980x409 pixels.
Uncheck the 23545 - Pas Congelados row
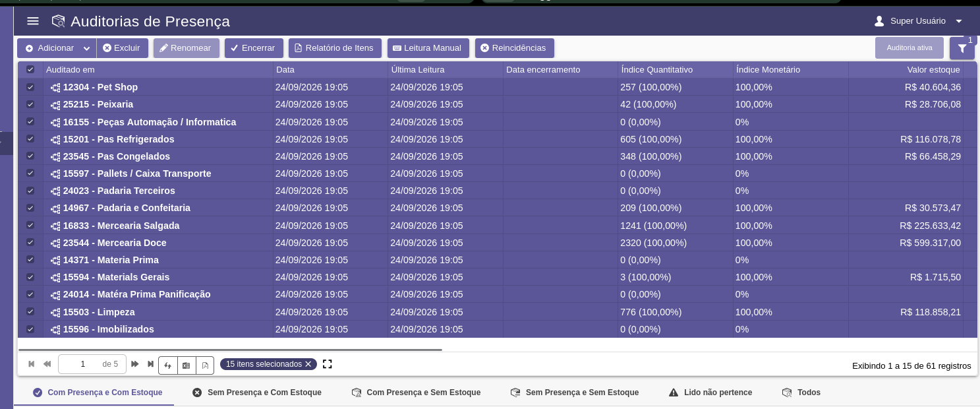point(30,156)
